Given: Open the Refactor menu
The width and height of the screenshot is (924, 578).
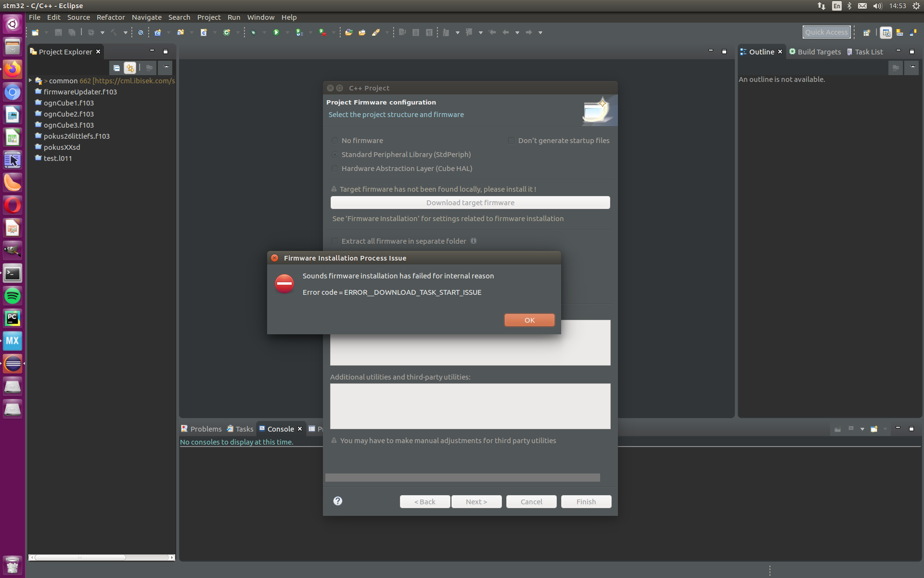Looking at the screenshot, I should [111, 17].
